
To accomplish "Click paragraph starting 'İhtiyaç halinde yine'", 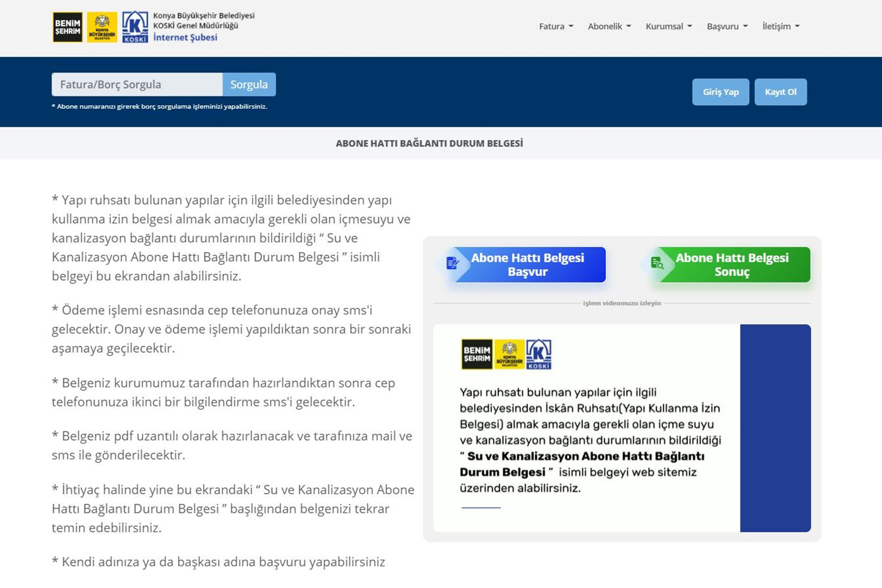I will point(233,509).
